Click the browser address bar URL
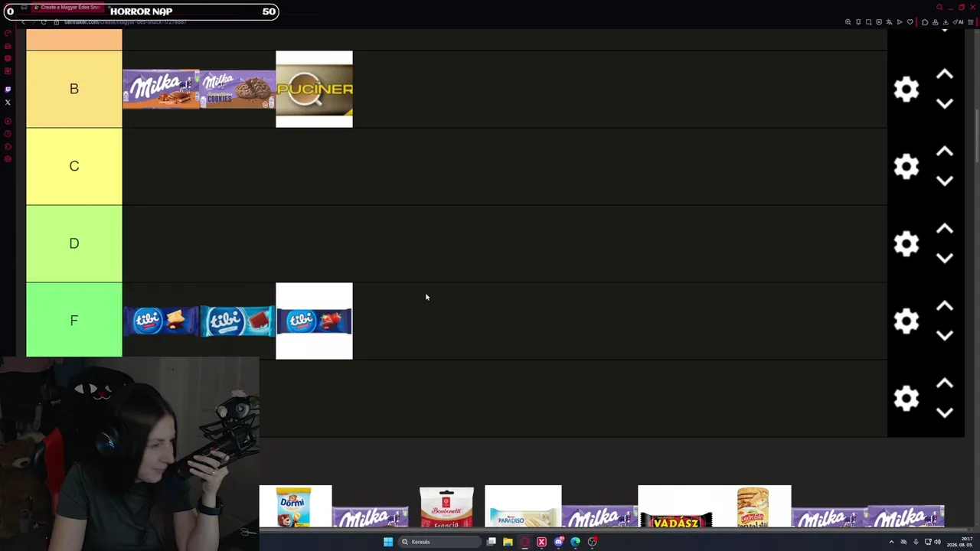The width and height of the screenshot is (980, 551). pyautogui.click(x=126, y=22)
